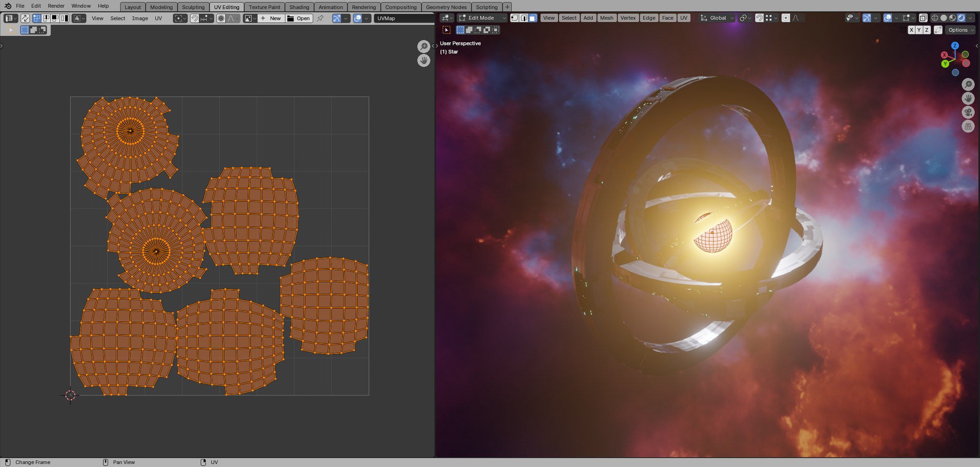The height and width of the screenshot is (467, 980).
Task: Click zoom gizmo in 3D viewport
Action: click(968, 84)
